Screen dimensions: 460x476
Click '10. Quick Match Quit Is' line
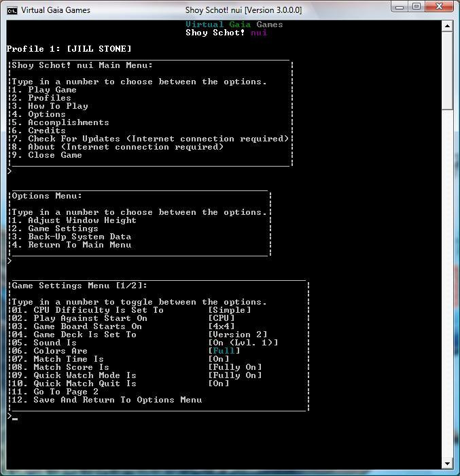tap(74, 384)
